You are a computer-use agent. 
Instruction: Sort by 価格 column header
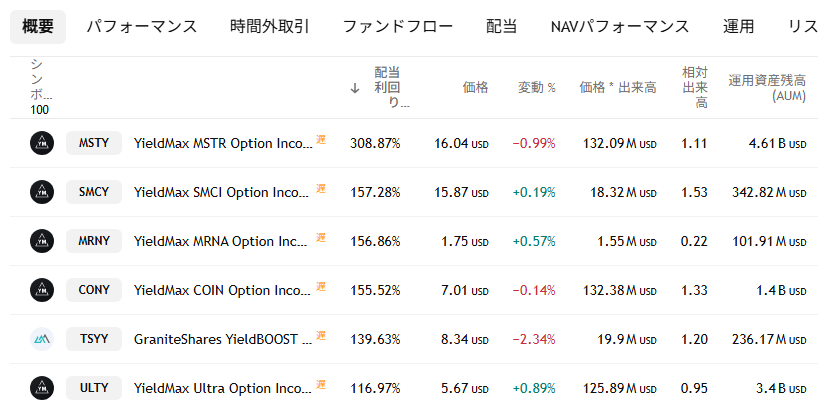[x=475, y=88]
